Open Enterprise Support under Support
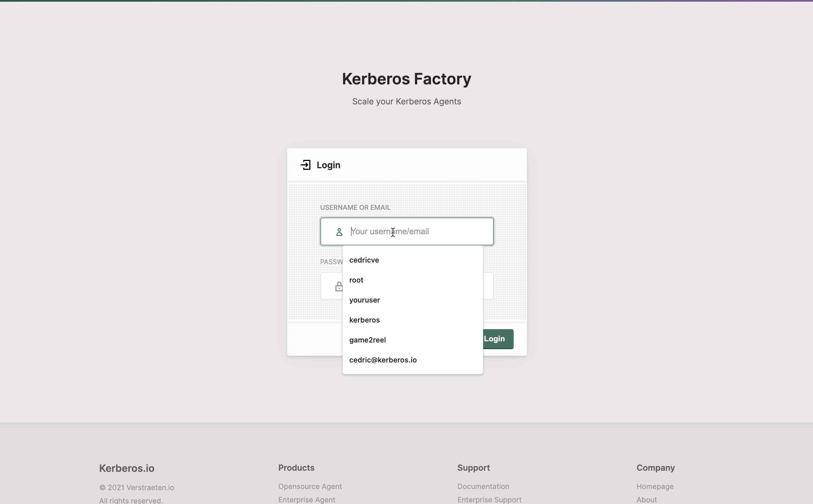813x504 pixels. (490, 499)
